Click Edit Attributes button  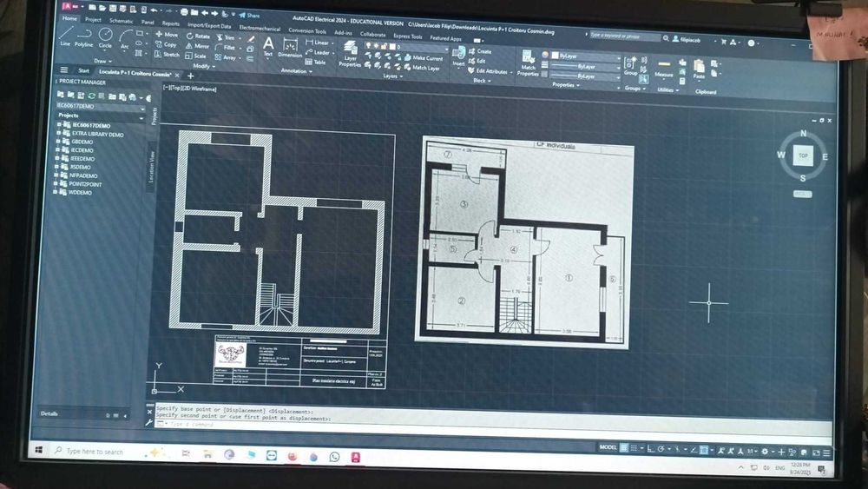tap(488, 71)
